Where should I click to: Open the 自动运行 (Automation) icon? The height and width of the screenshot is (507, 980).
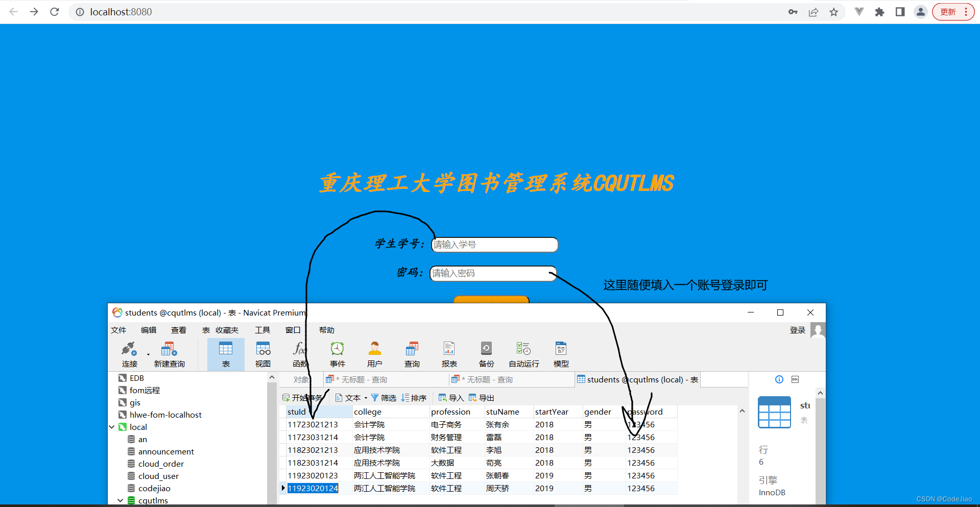[x=523, y=353]
